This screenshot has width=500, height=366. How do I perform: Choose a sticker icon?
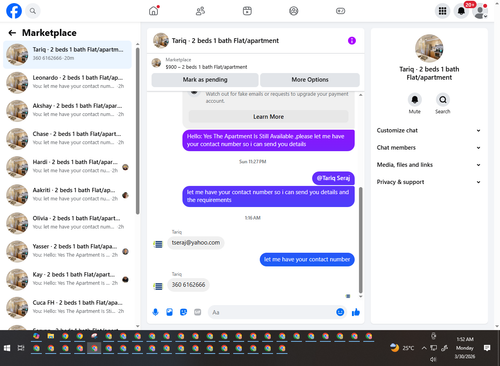pyautogui.click(x=183, y=312)
